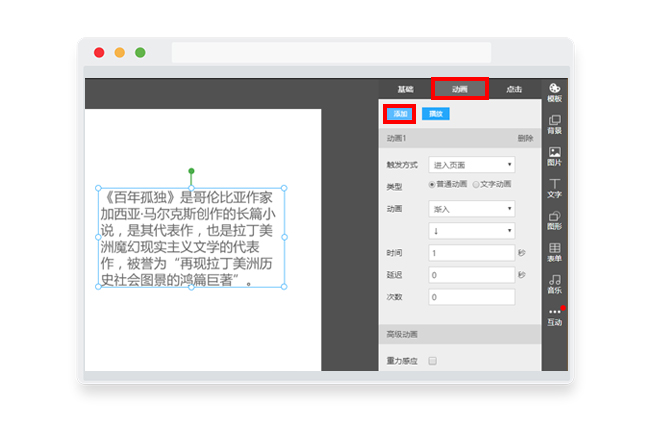Click the 《百年孤独》 text block on canvas
660x430 pixels.
[191, 238]
